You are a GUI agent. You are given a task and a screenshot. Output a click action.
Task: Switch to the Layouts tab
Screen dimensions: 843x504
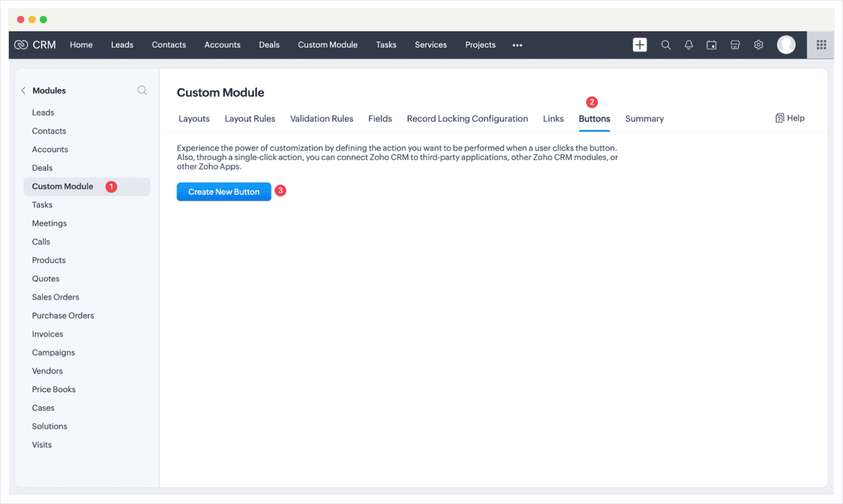(x=194, y=118)
